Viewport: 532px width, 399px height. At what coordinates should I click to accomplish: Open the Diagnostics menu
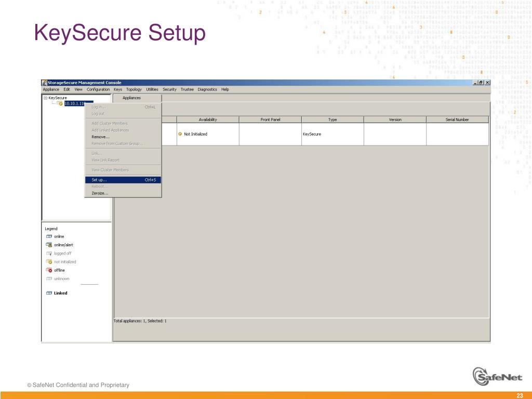207,89
